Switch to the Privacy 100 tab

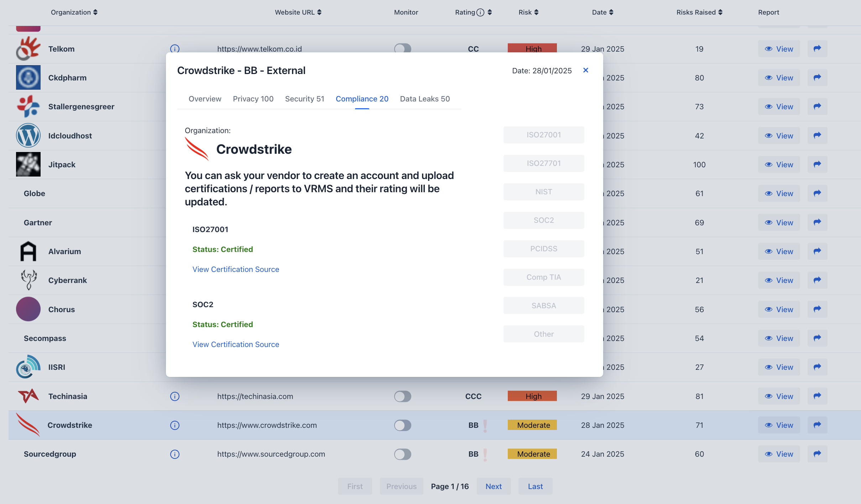click(x=253, y=99)
